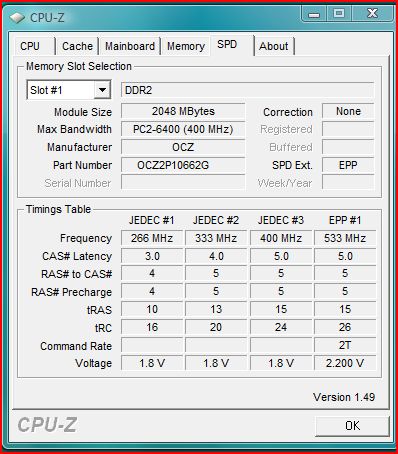Click the tRAS value 13
The image size is (398, 454).
[x=216, y=309]
